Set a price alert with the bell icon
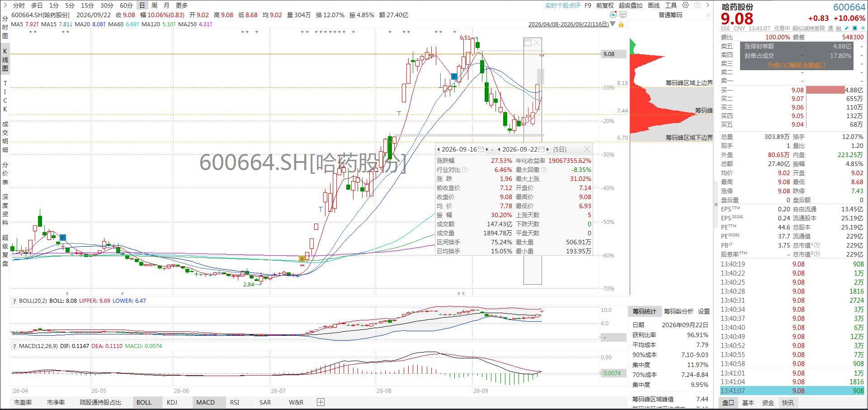868x410 pixels. point(854,28)
